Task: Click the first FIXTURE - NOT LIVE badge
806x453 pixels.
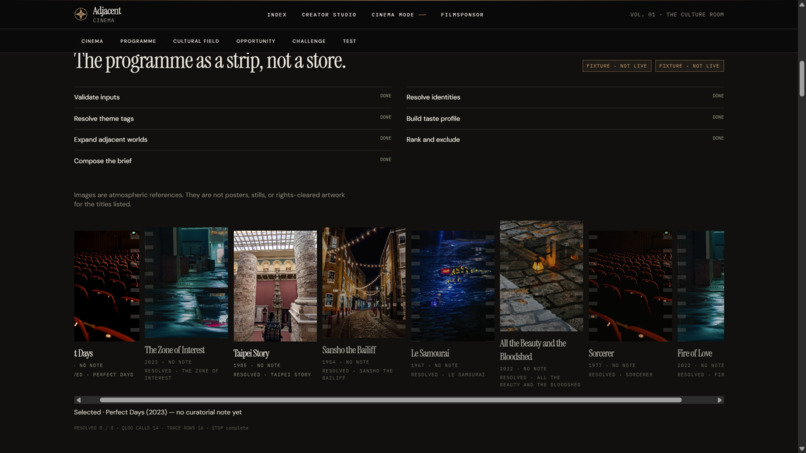Action: [x=617, y=66]
